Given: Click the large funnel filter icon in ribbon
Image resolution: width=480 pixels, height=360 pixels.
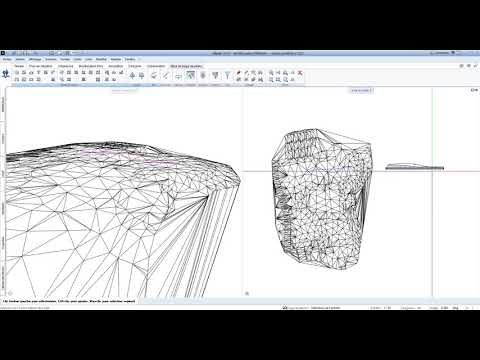Looking at the screenshot, I should tap(227, 76).
